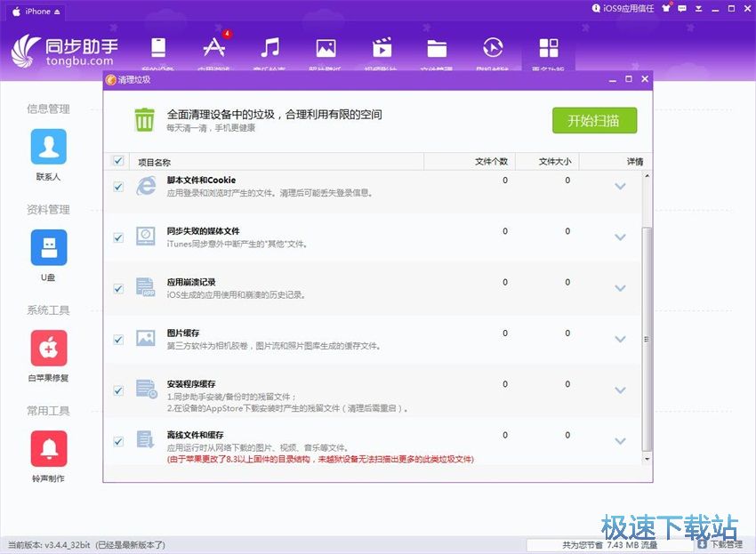The image size is (756, 554).
Task: Click the red 8.3 firmware warning text
Action: tap(320, 459)
